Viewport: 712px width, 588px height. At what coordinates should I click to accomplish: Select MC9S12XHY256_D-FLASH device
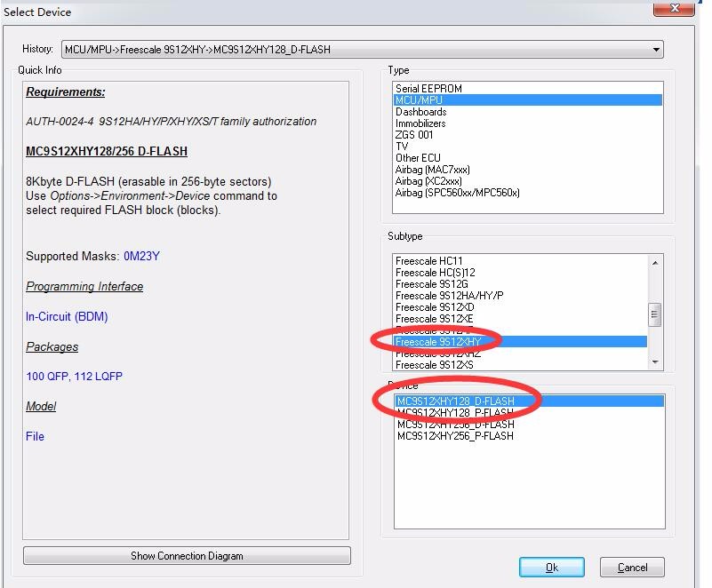530,425
